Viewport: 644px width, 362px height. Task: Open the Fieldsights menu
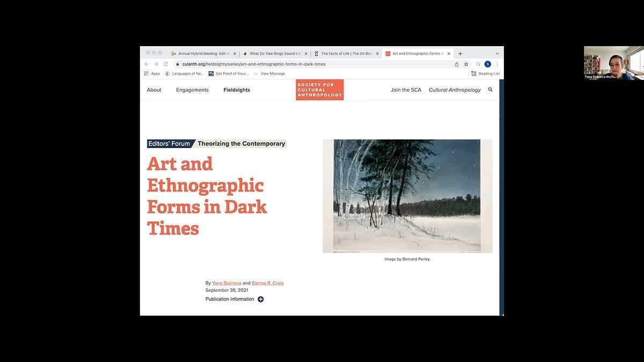237,90
